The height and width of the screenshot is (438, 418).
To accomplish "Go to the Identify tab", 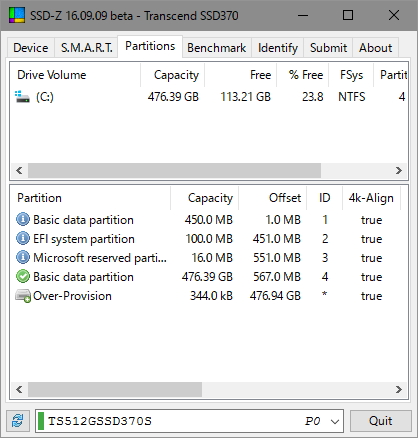I will tap(278, 48).
